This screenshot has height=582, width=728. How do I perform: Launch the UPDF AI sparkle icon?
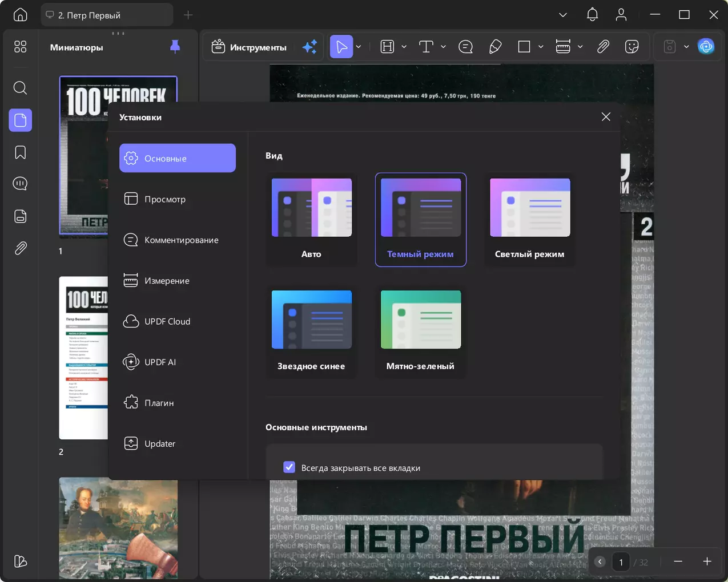tap(309, 47)
